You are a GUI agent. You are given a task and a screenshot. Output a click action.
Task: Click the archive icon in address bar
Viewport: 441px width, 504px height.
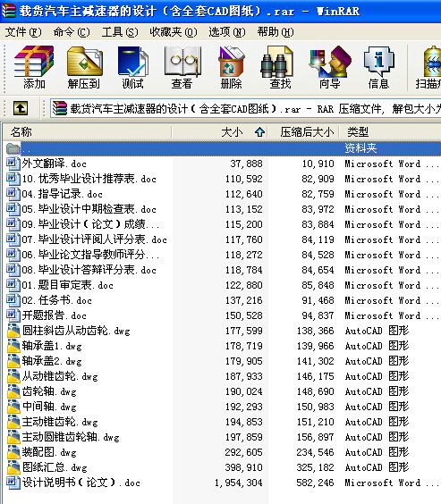pyautogui.click(x=60, y=108)
